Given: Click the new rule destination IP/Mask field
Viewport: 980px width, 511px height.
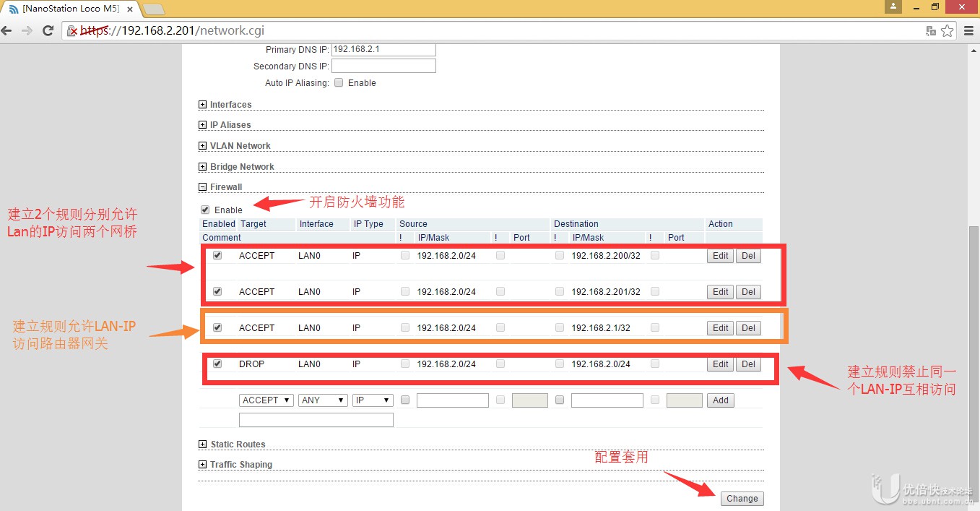Looking at the screenshot, I should 607,400.
